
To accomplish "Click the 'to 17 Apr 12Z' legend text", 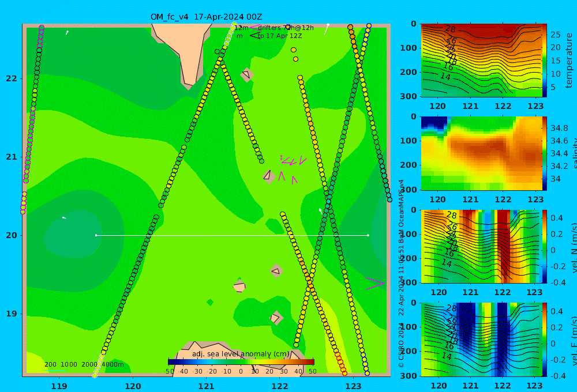I will click(280, 36).
